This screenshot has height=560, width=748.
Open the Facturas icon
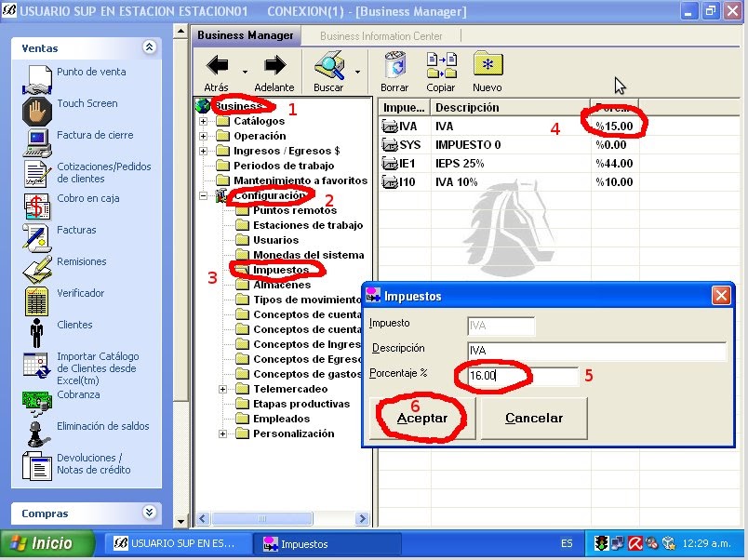[x=36, y=237]
